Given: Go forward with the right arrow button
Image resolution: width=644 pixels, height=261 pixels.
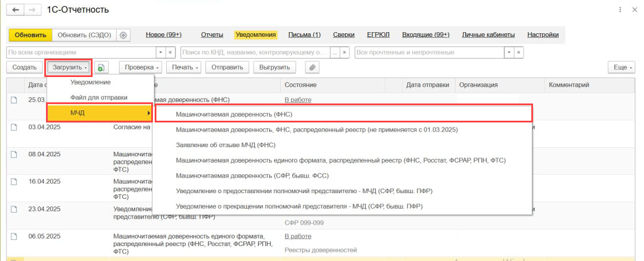Looking at the screenshot, I should pos(33,10).
